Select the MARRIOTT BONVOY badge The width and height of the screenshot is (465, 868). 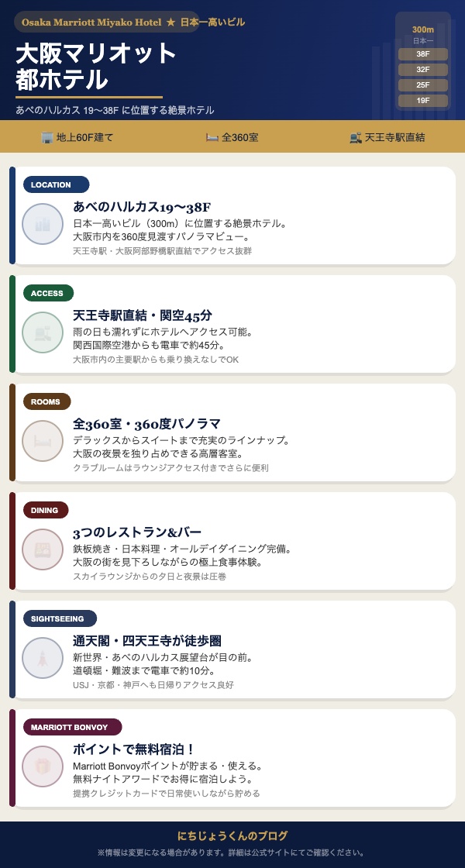(72, 727)
